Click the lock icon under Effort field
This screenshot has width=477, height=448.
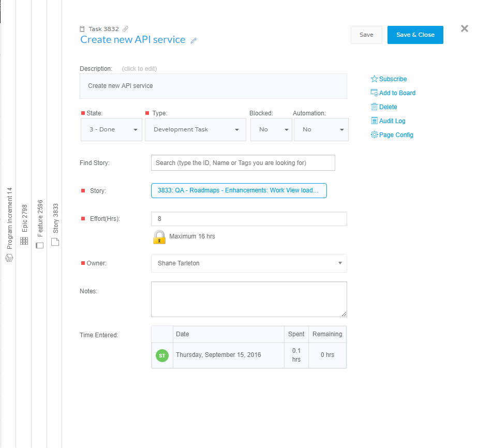click(x=159, y=237)
